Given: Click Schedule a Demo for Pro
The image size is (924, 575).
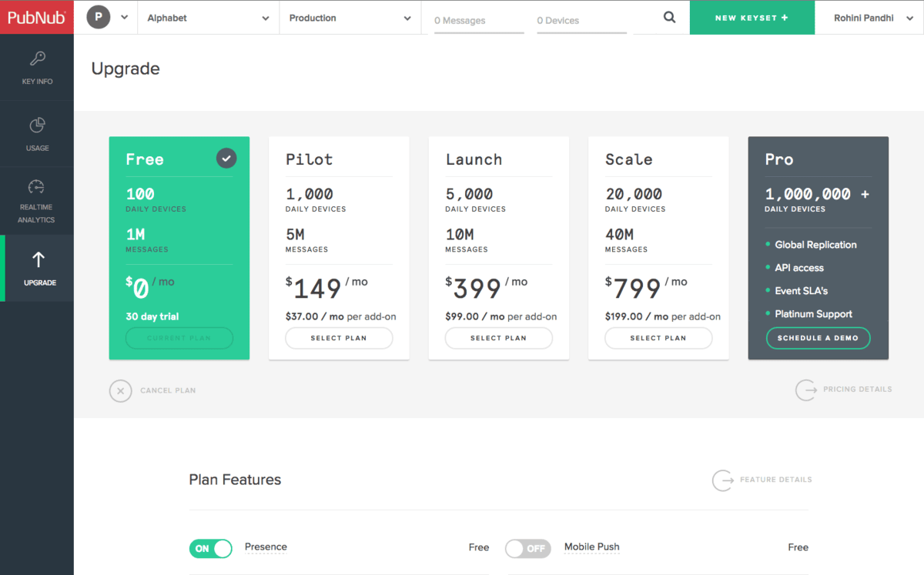Looking at the screenshot, I should 818,338.
